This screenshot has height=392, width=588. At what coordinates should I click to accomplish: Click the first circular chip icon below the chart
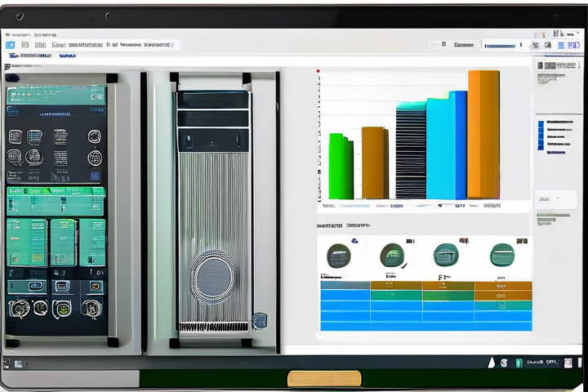(x=338, y=256)
